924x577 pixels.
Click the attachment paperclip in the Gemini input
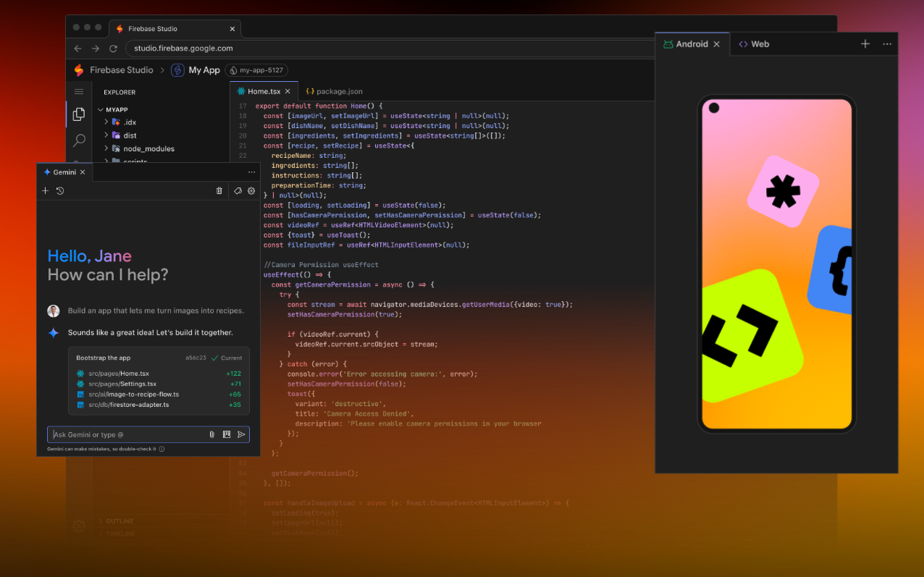(211, 434)
